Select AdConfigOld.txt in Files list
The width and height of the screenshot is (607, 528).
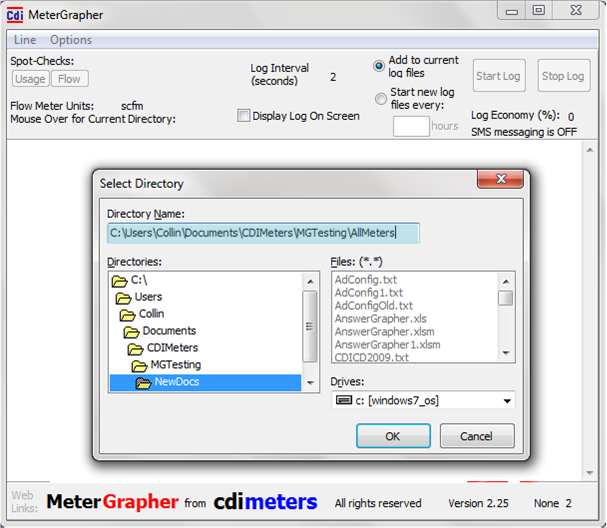374,306
